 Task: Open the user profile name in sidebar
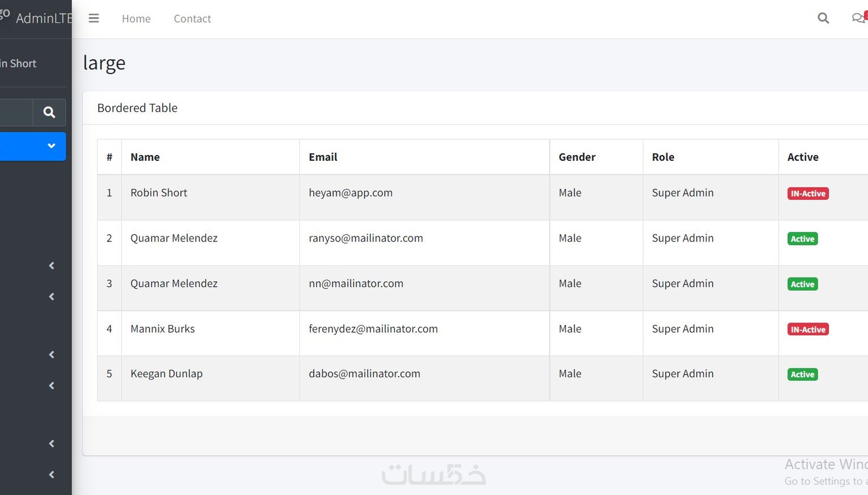pyautogui.click(x=18, y=64)
